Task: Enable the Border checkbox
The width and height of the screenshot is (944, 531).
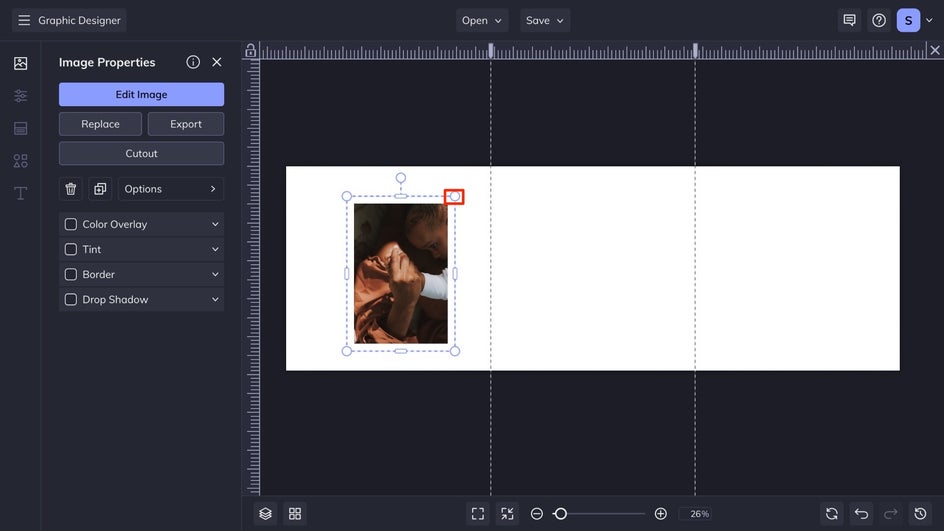Action: pos(70,275)
